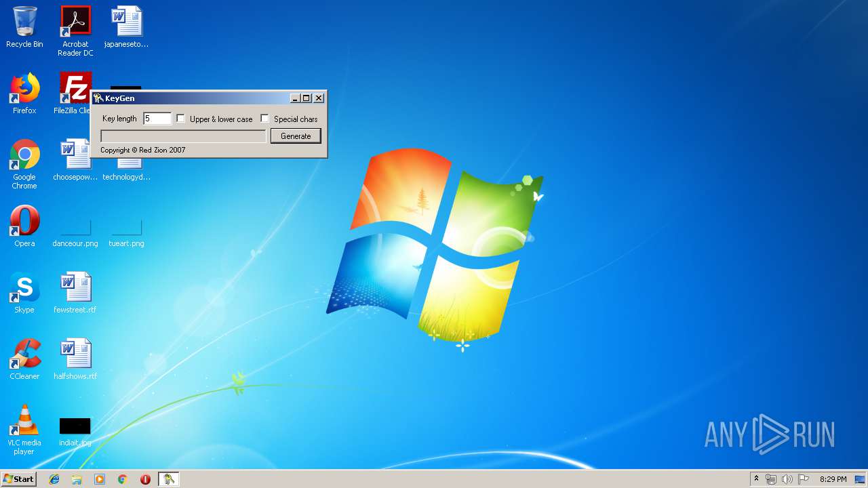868x488 pixels.
Task: Launch the Google Chrome desktop shortcut
Action: point(24,164)
